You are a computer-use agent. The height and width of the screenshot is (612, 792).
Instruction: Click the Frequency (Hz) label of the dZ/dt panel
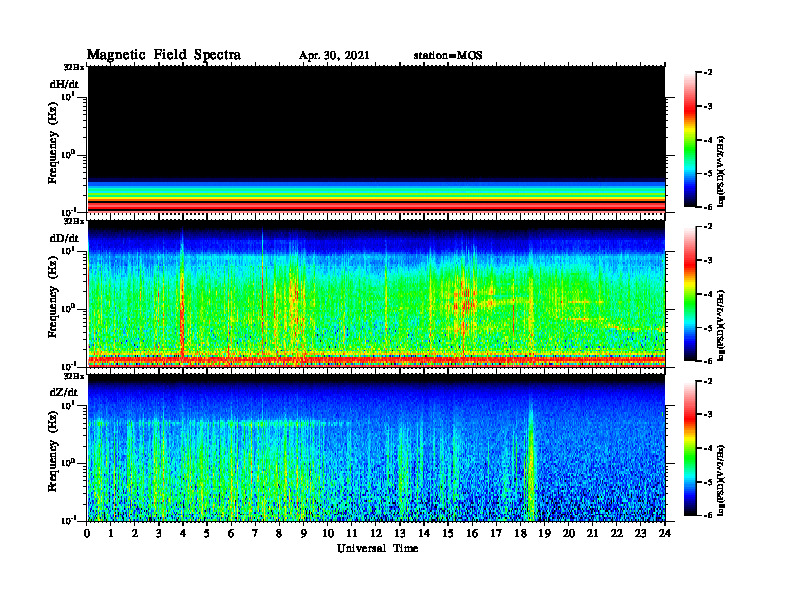(53, 451)
